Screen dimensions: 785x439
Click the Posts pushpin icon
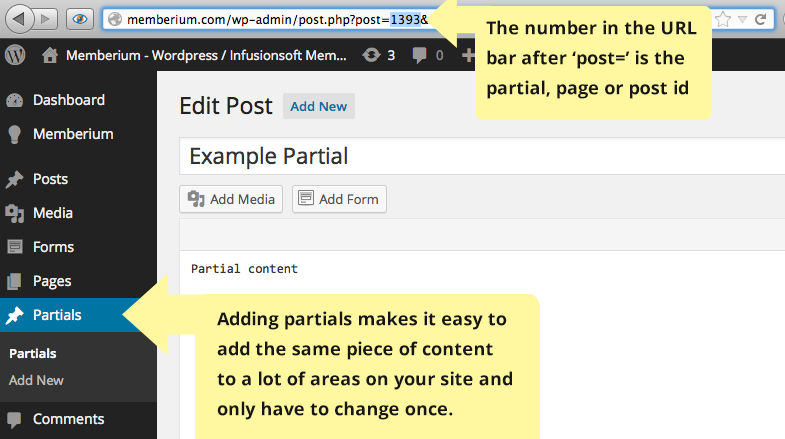tap(15, 179)
